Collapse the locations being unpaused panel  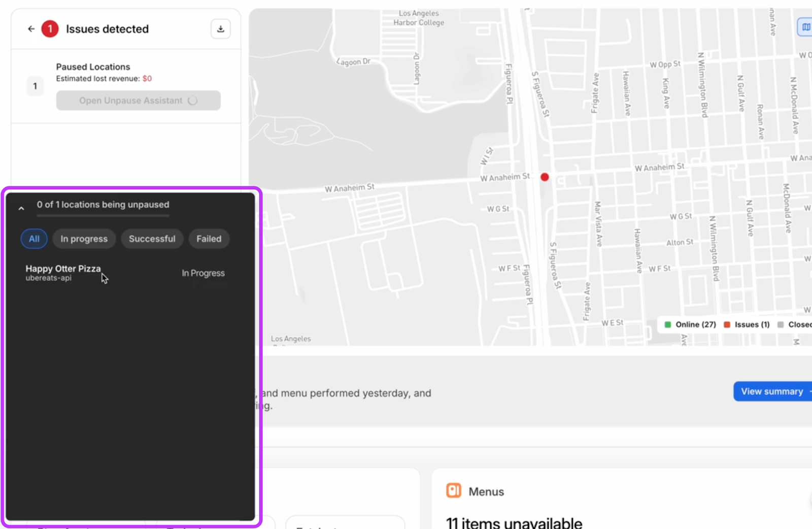point(21,208)
